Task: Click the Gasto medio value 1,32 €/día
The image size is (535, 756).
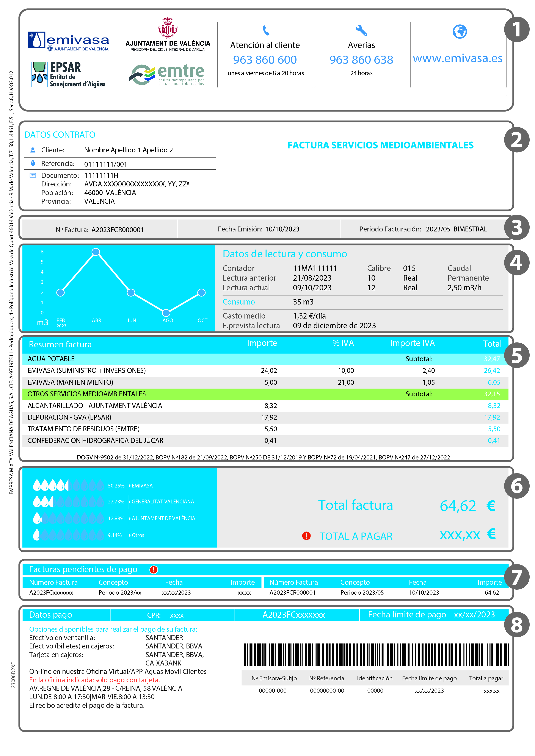Action: tap(309, 316)
